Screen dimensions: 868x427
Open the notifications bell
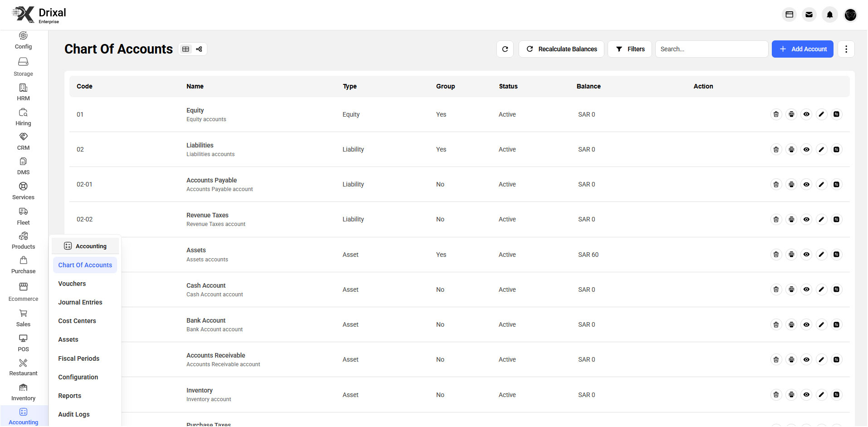[829, 15]
